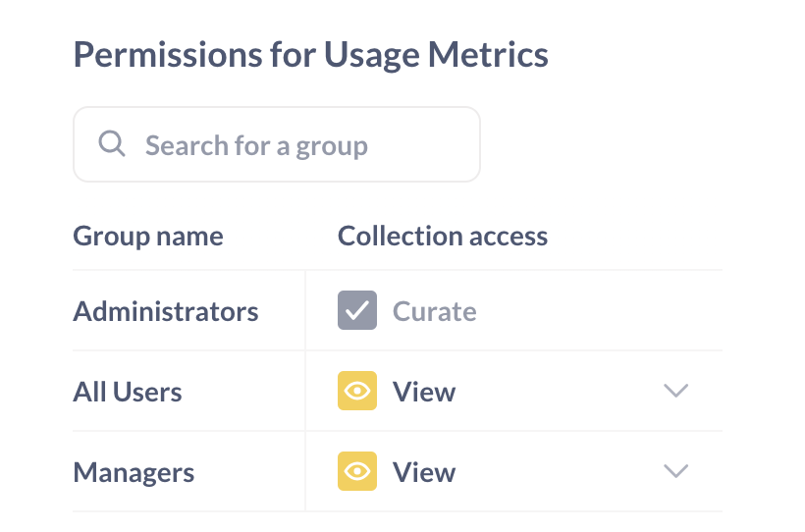Click the Administrators collection access cell

pyautogui.click(x=513, y=310)
